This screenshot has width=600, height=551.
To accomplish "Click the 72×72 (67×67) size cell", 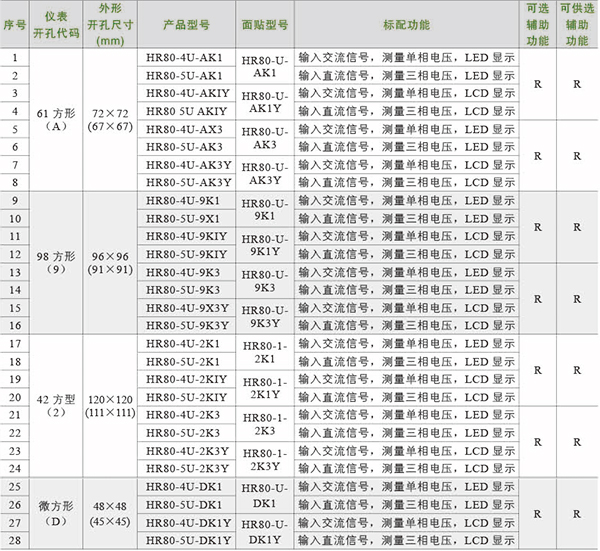I will (110, 120).
